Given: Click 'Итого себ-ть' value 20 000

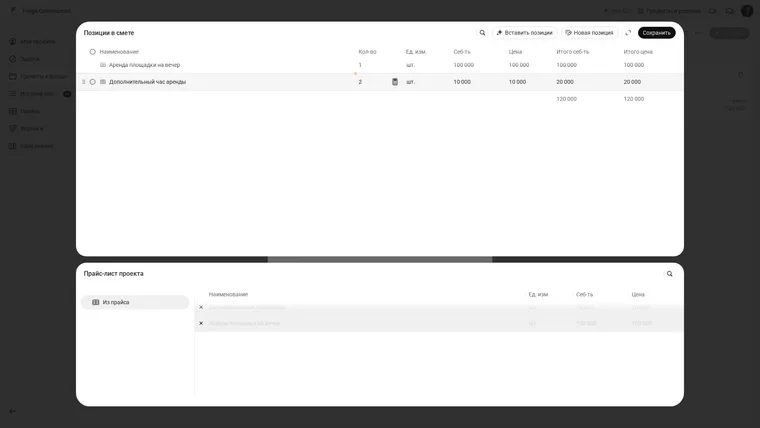Looking at the screenshot, I should tap(565, 82).
